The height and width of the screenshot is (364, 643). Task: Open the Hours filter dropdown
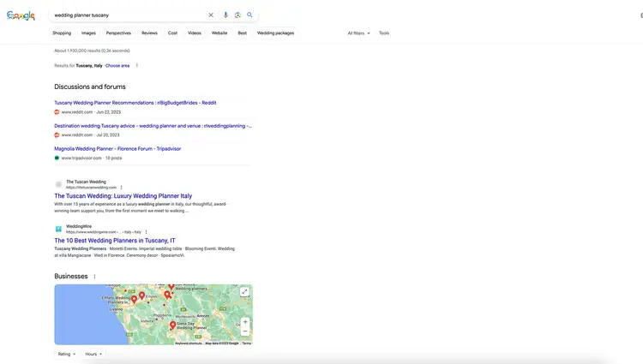(93, 354)
